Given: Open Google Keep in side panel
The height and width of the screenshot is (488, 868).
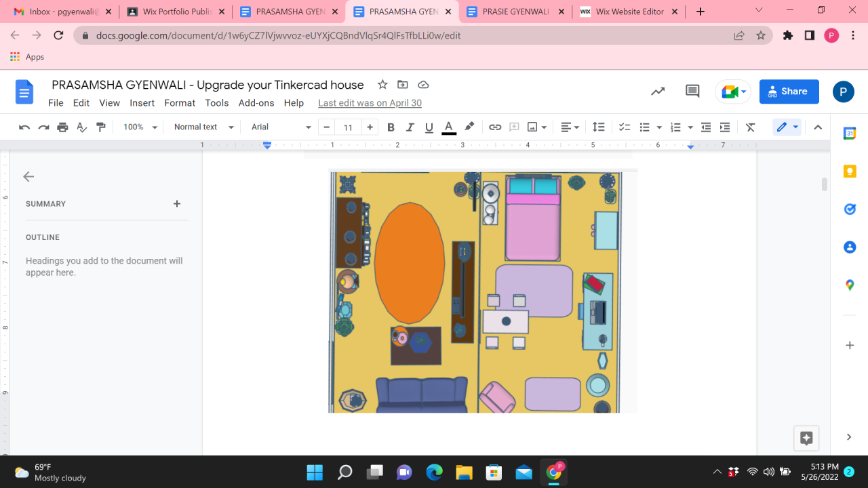Looking at the screenshot, I should 850,171.
